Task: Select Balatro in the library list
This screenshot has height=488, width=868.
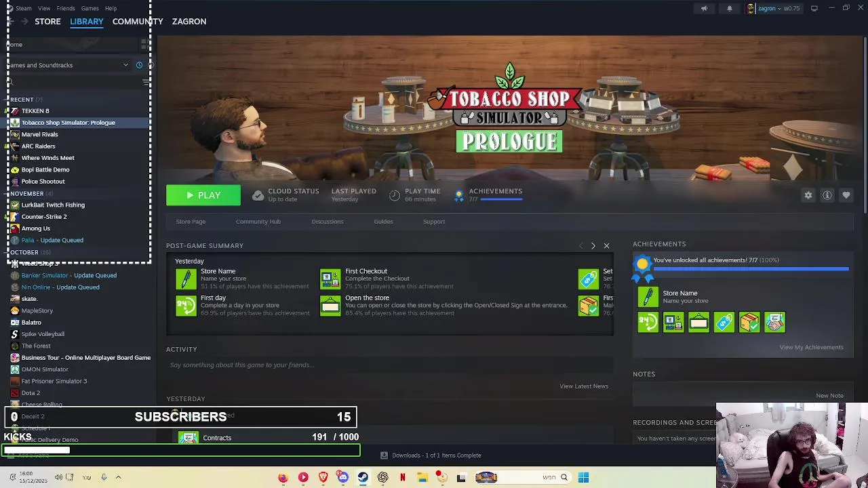Action: pos(31,323)
